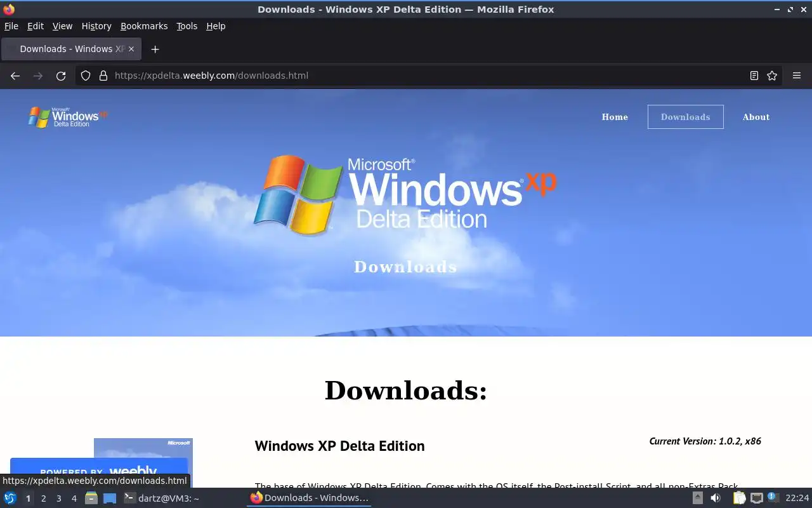Click the Downloads navigation button
This screenshot has width=812, height=508.
pyautogui.click(x=686, y=117)
